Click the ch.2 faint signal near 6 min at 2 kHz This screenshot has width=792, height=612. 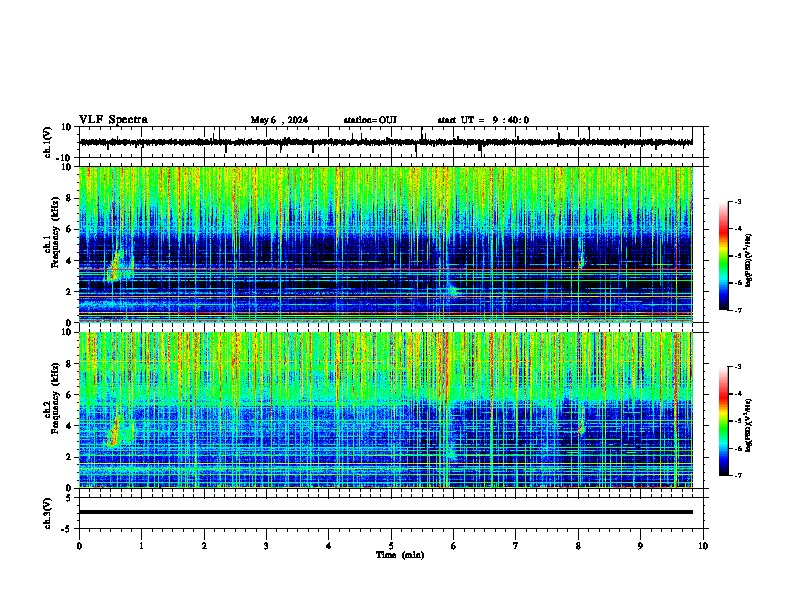[x=452, y=453]
